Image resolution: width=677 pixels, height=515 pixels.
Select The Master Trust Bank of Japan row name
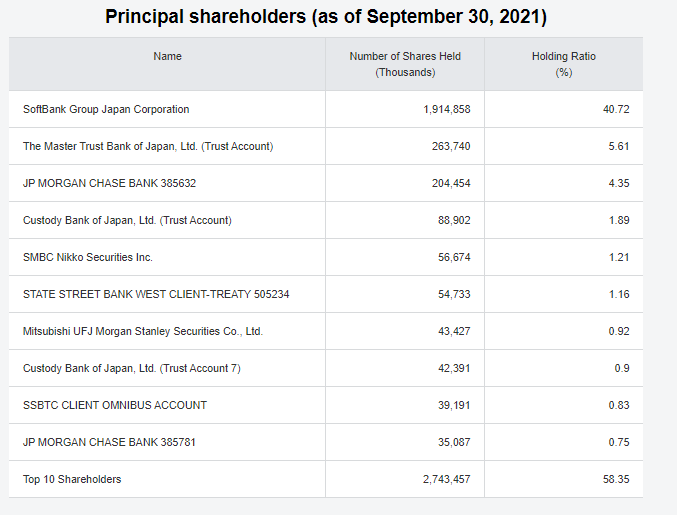point(148,146)
